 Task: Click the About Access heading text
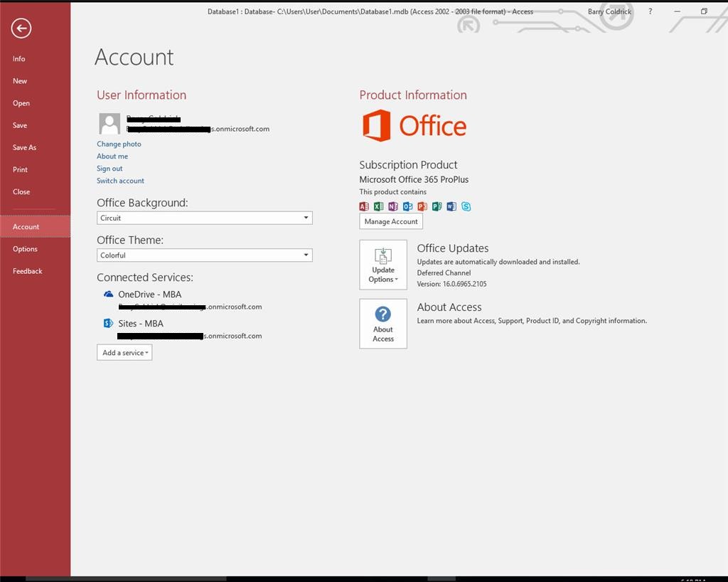pos(449,307)
